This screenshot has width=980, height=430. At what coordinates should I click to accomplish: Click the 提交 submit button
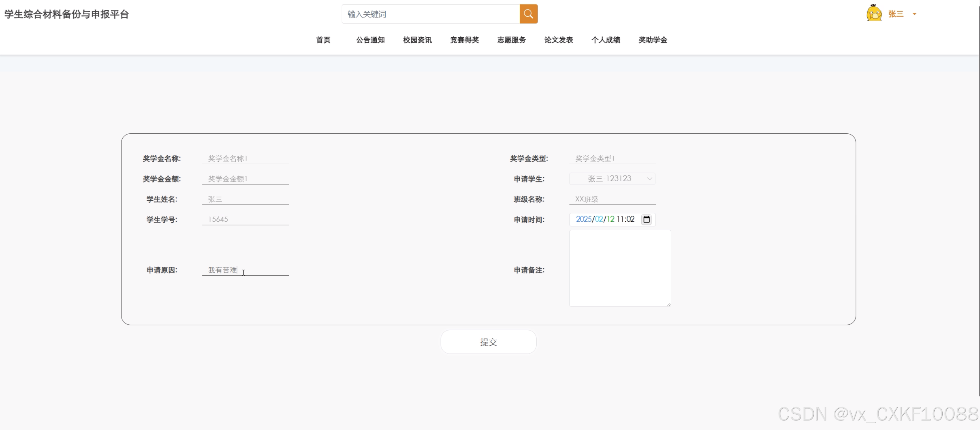tap(488, 342)
